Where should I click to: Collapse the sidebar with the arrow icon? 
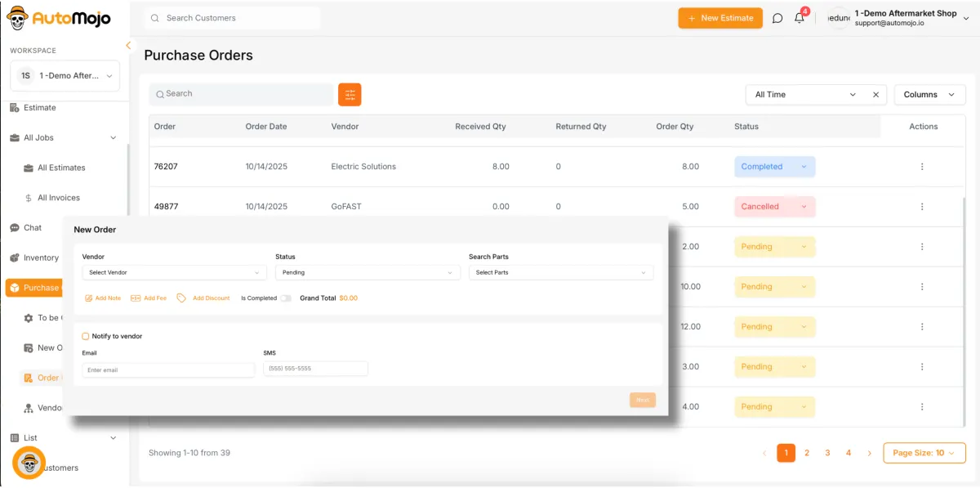coord(128,46)
